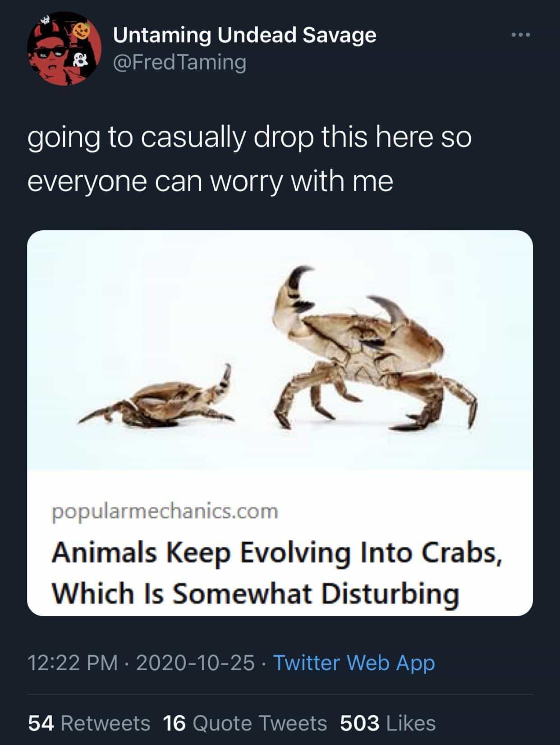View the 16 Quote Tweets

tap(245, 723)
